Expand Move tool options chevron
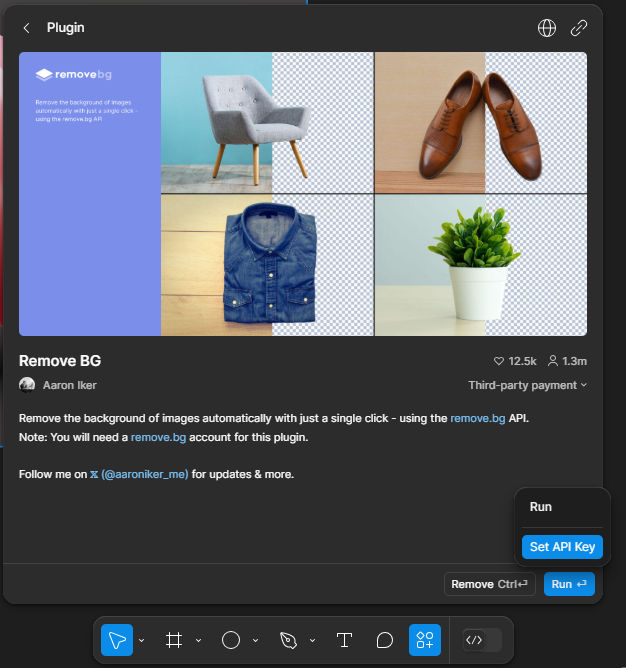Viewport: 626px width, 668px height. coord(141,640)
